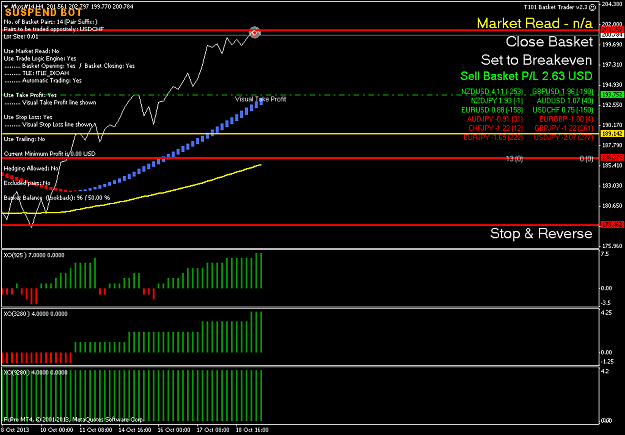Click the 11 Oct 08:00 time axis label
Image resolution: width=625 pixels, height=435 pixels.
(94, 430)
